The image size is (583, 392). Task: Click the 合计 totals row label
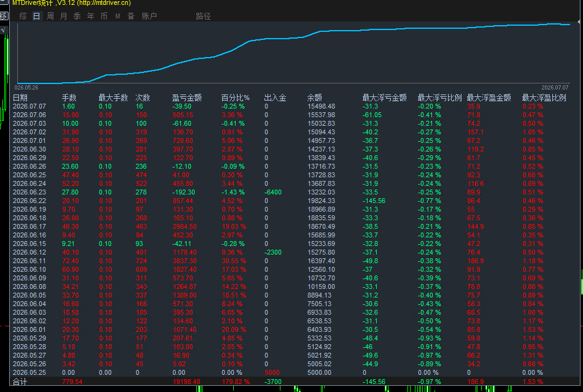20,382
